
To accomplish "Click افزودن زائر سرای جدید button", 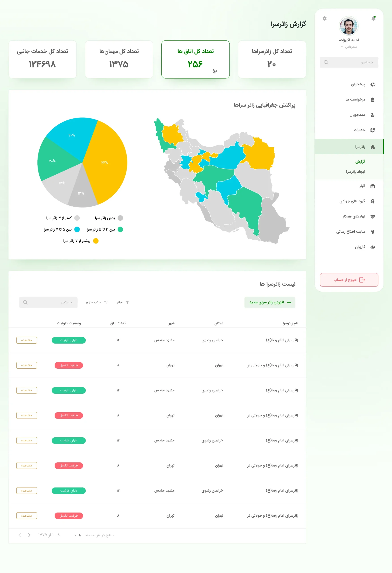I will (270, 302).
